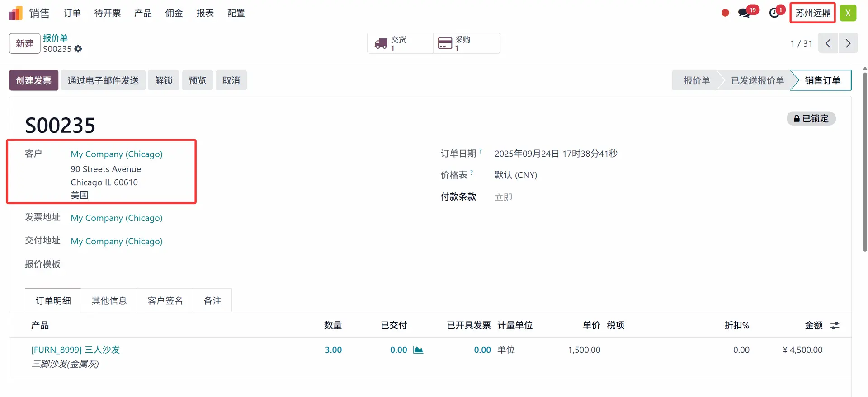Open the gear settings icon beside S00235

(x=78, y=49)
